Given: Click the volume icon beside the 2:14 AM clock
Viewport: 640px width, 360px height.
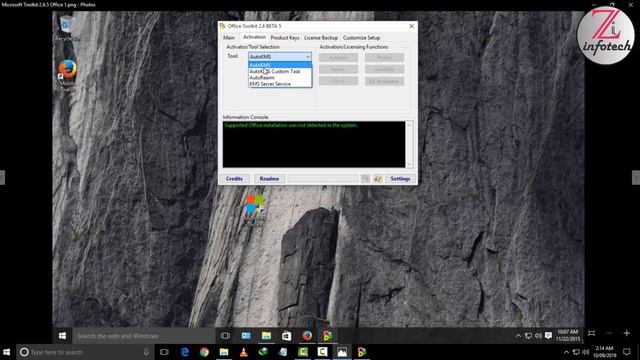Looking at the screenshot, I should click(586, 352).
